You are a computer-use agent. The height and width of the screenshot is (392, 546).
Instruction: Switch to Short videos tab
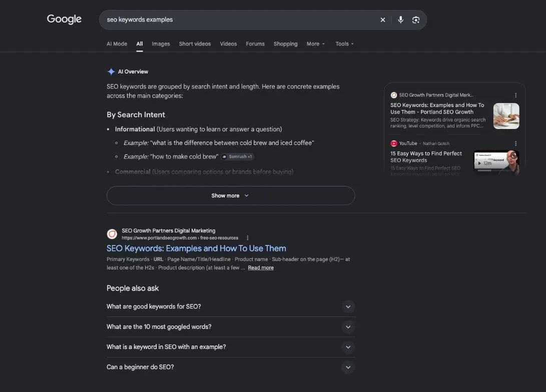(195, 44)
